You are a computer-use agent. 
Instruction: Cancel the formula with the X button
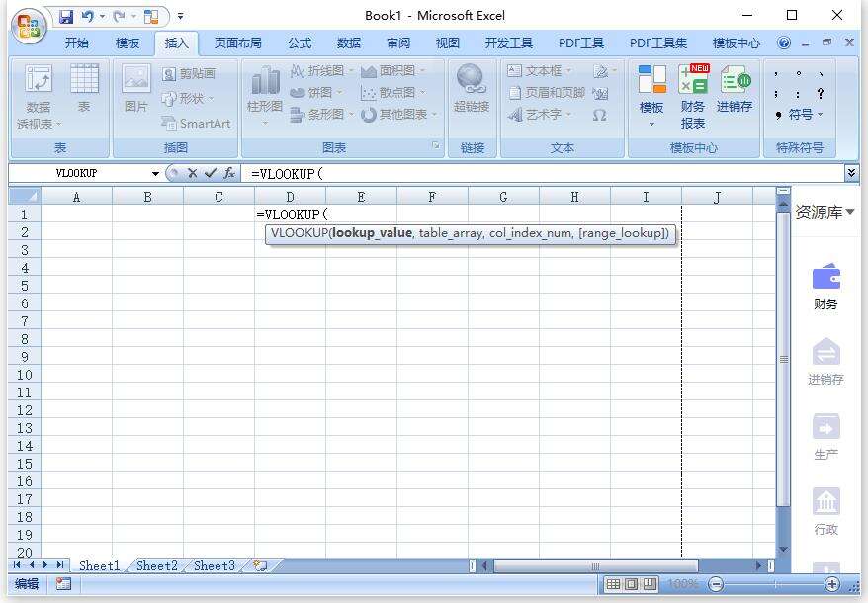(192, 173)
